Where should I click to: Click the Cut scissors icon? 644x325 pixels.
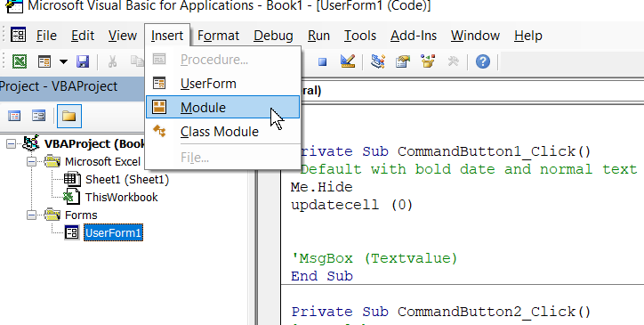(x=112, y=61)
